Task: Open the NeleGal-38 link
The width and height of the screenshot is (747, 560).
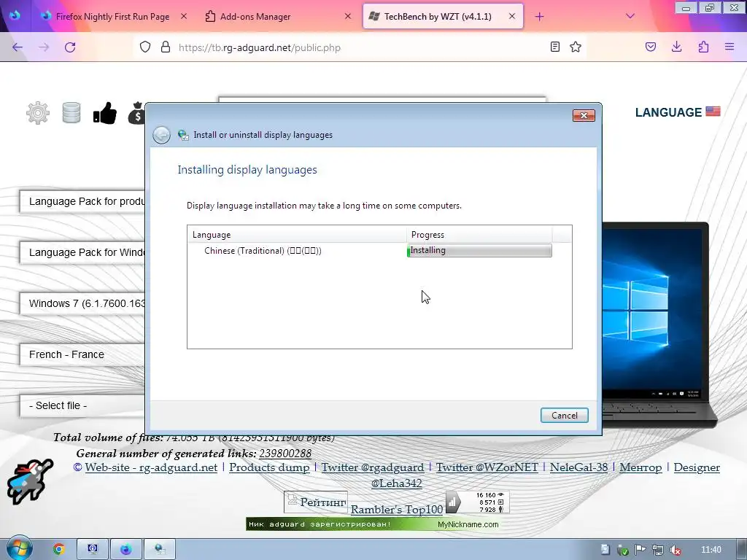Action: 578,467
